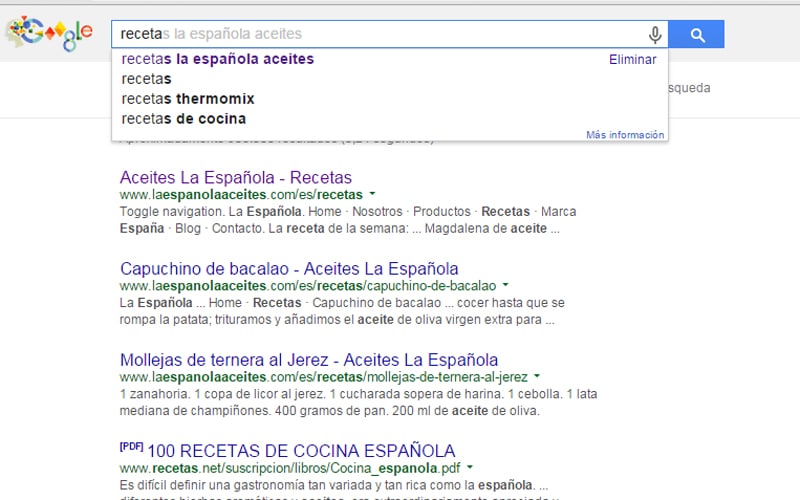Click the snippet starting 'Toggle navigation. La Española'
Screen dimensions: 800x500
point(348,220)
